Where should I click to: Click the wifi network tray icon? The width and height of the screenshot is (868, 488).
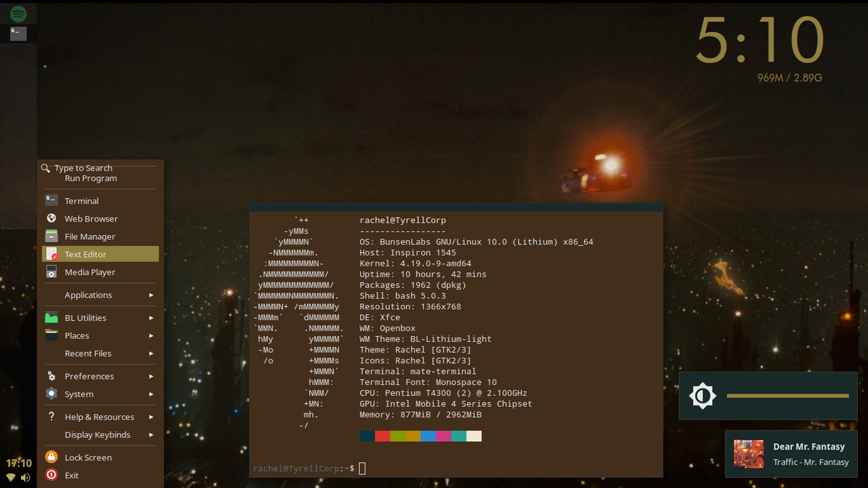pos(11,478)
